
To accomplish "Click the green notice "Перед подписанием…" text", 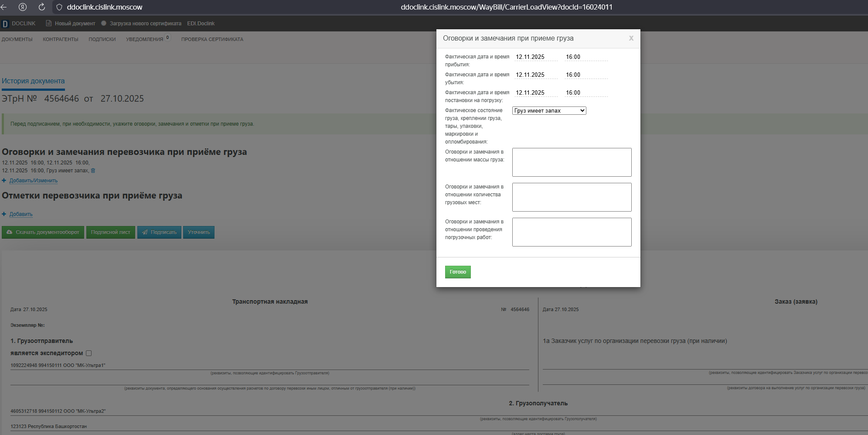I will coord(132,124).
